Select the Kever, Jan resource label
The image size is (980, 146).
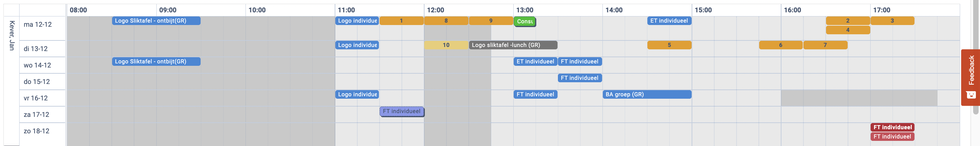pos(12,35)
